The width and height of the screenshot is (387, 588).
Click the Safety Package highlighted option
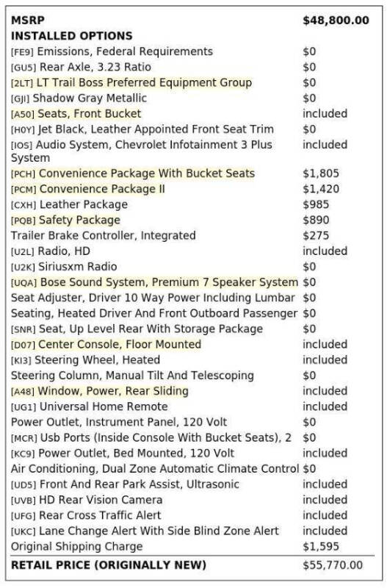coord(79,220)
